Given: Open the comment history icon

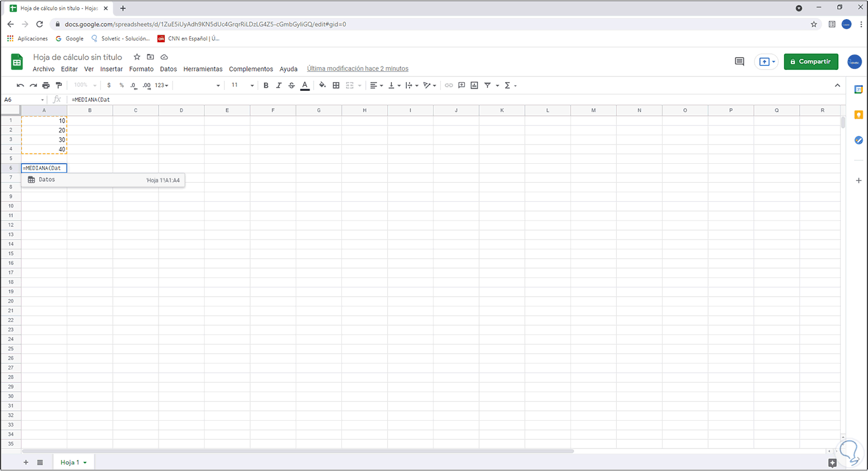Looking at the screenshot, I should [739, 61].
